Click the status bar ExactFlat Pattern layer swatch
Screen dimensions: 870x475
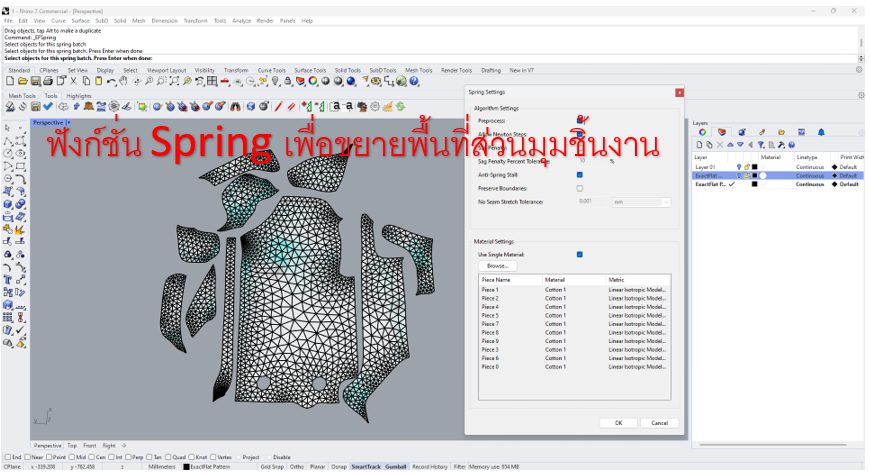point(186,467)
